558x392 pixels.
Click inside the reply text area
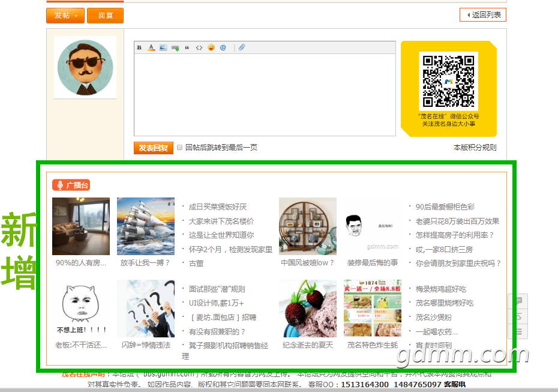point(265,95)
